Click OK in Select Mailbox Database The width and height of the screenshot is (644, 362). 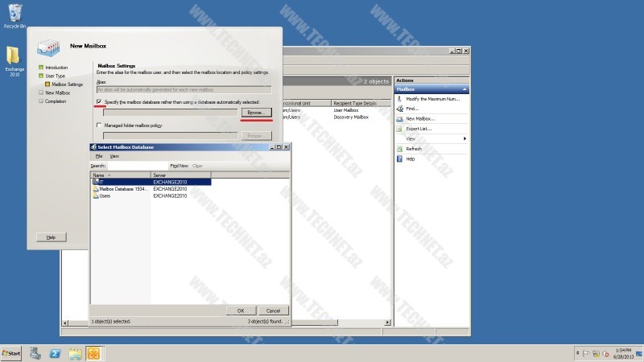pos(241,311)
